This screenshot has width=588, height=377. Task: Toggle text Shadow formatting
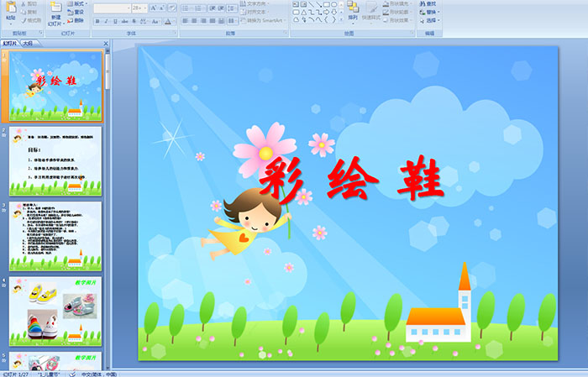tap(134, 21)
